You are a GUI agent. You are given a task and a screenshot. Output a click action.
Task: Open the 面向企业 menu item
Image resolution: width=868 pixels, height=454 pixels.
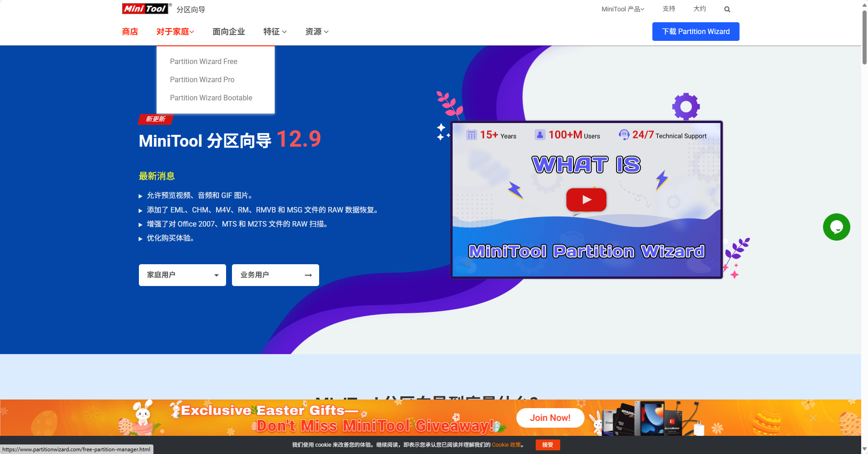coord(229,32)
